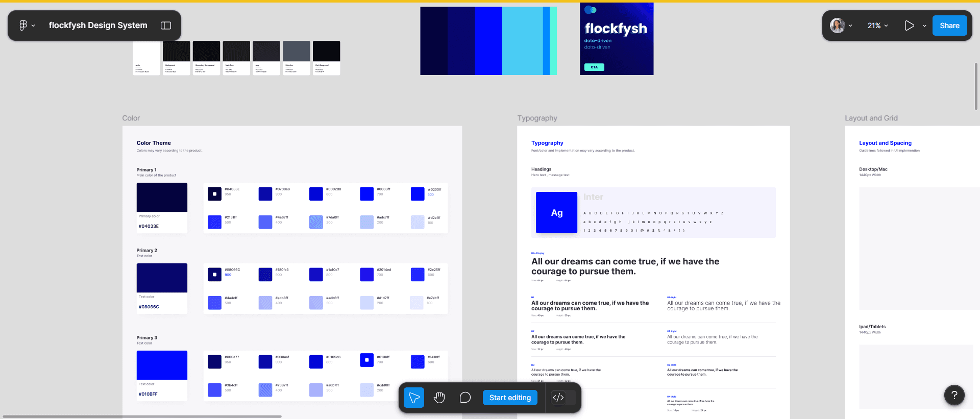Click the vertical canvas scrollbar
The width and height of the screenshot is (980, 419).
(976, 86)
